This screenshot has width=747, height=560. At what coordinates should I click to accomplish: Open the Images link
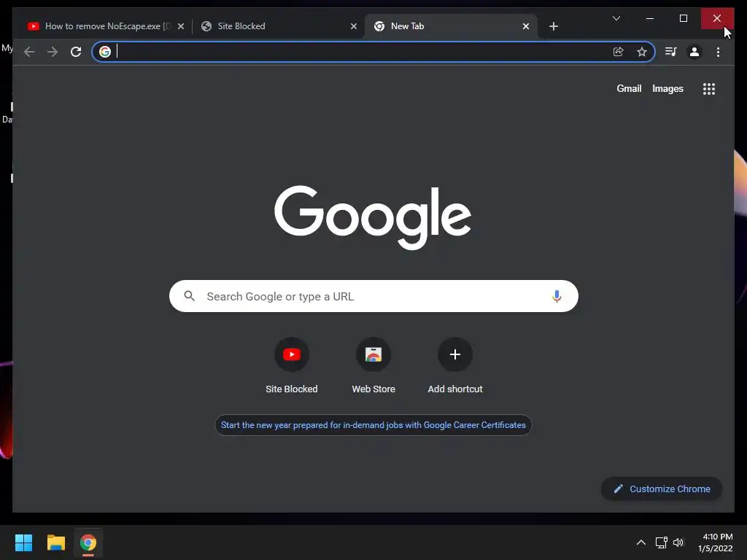coord(667,88)
